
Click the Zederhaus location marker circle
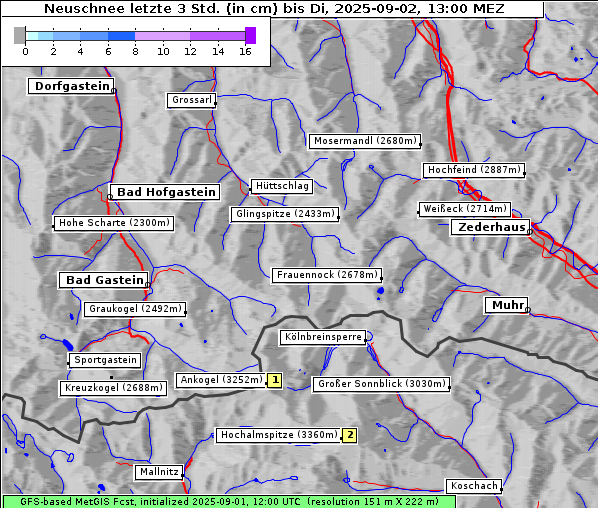(529, 231)
